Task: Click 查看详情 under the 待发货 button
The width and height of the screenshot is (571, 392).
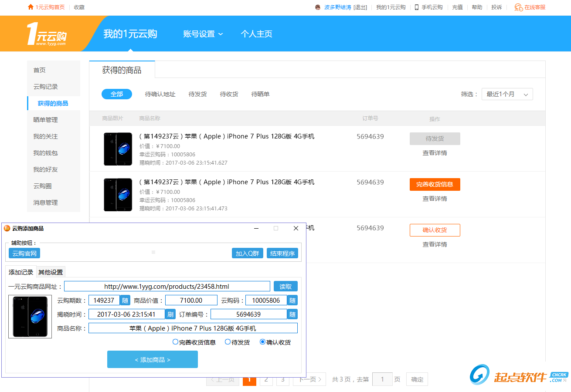Action: (435, 153)
